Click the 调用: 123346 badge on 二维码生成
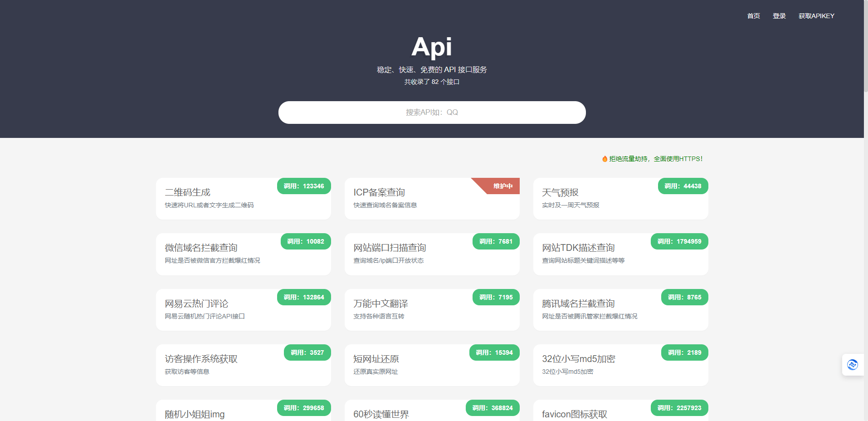 304,186
